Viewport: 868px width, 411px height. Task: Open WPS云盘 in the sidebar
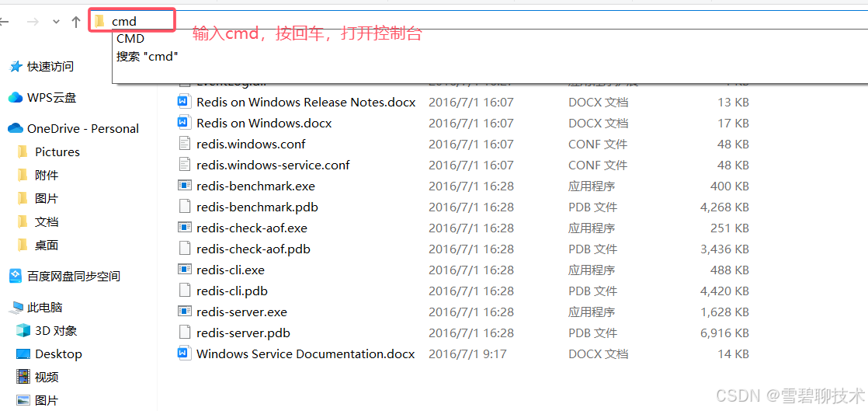tap(51, 97)
